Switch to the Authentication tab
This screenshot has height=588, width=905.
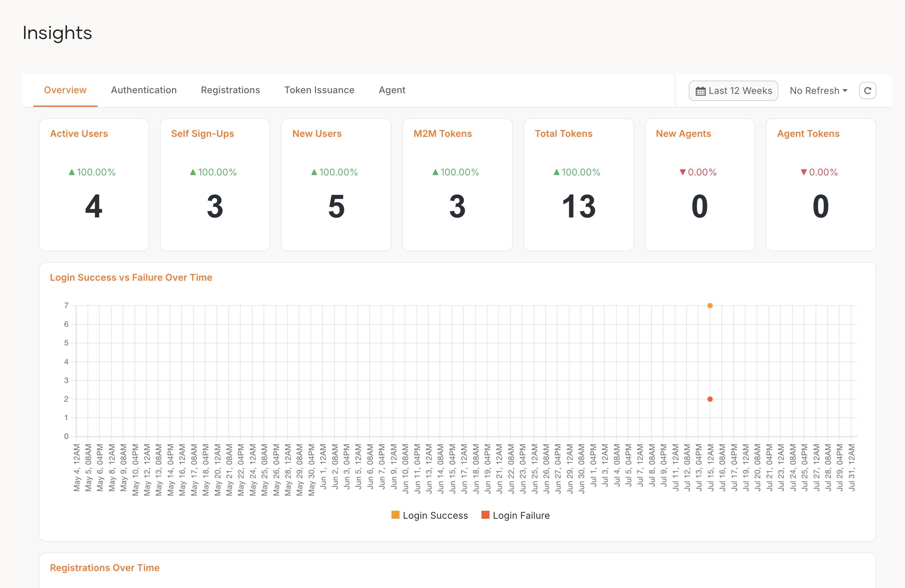tap(144, 90)
